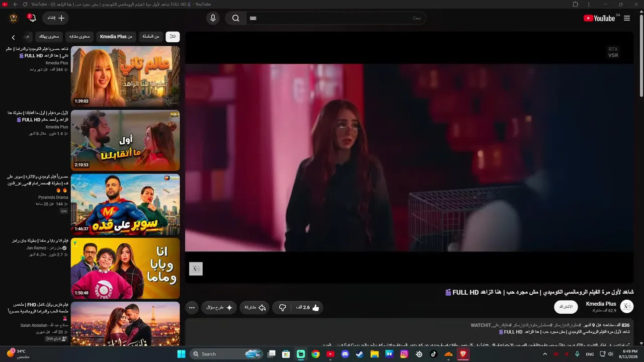Open Jan Ramez channel link
The height and width of the screenshot is (362, 644).
pos(47,248)
